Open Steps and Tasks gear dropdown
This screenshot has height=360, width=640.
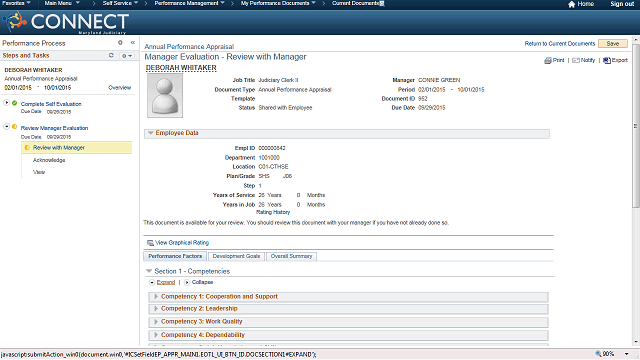click(x=127, y=56)
